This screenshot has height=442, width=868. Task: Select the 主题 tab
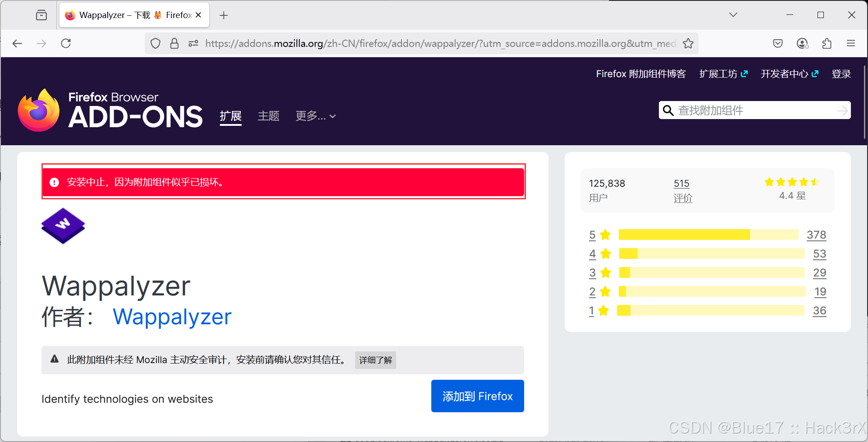point(269,116)
